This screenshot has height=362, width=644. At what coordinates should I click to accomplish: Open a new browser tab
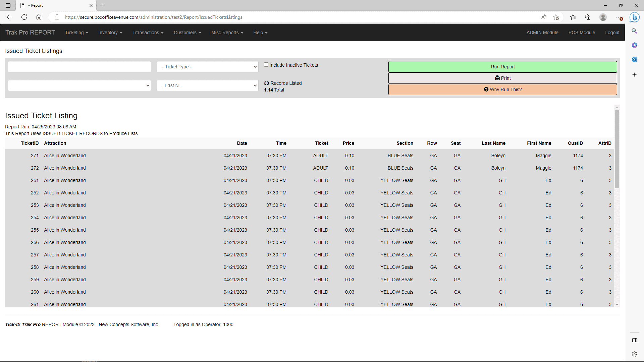click(x=102, y=5)
